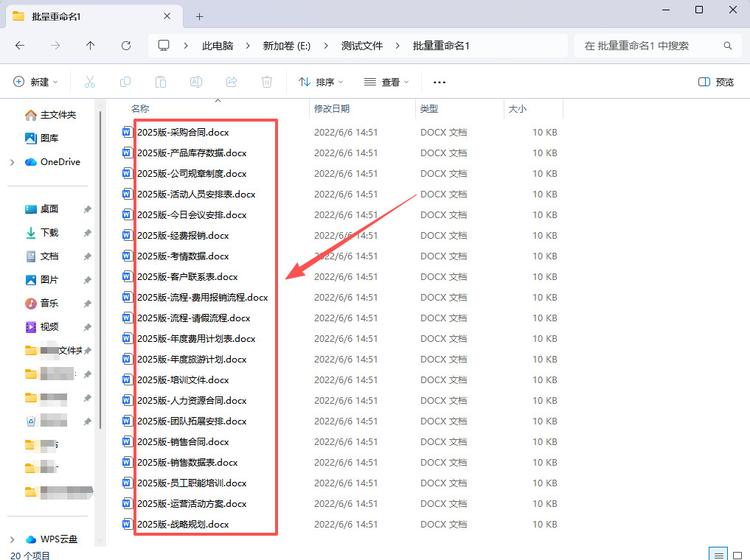Screen dimensions: 750x560
Task: Select file 2025版-销售数据表.docx
Action: pyautogui.click(x=187, y=462)
